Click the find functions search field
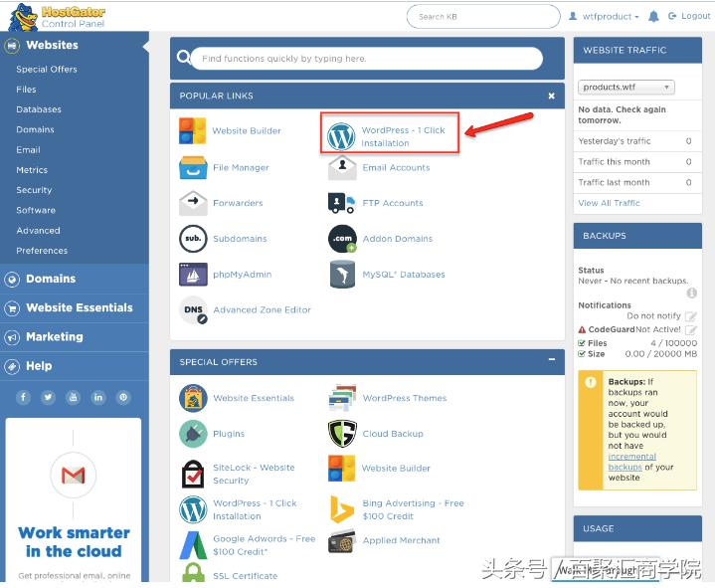Screen dimensions: 715x588 click(366, 59)
